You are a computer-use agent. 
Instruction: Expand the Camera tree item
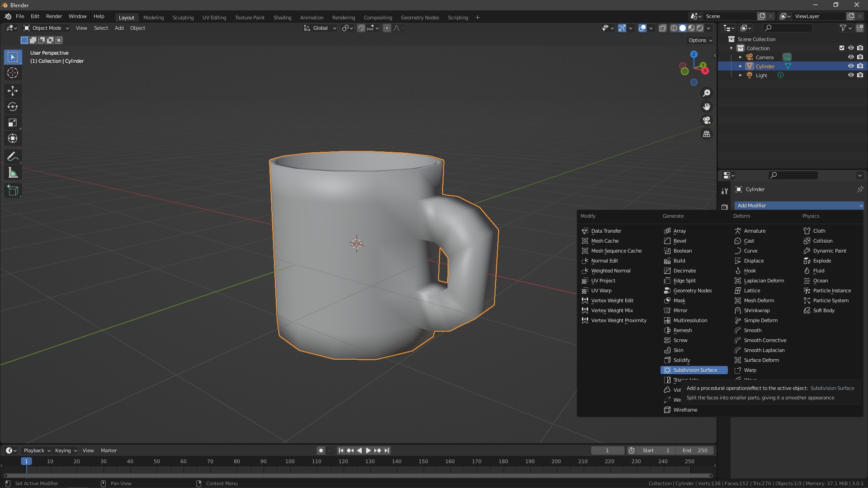pyautogui.click(x=741, y=57)
